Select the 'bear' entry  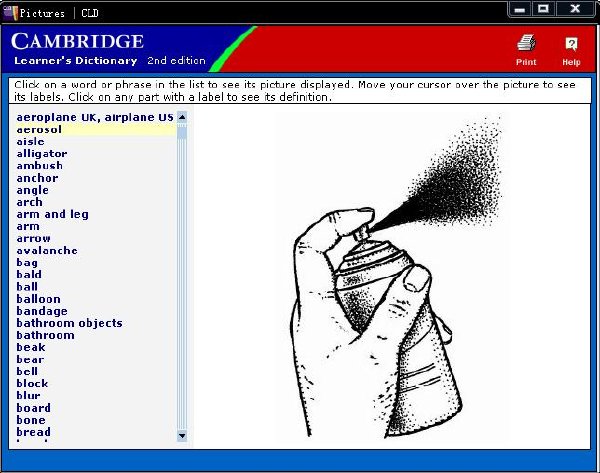pos(30,360)
